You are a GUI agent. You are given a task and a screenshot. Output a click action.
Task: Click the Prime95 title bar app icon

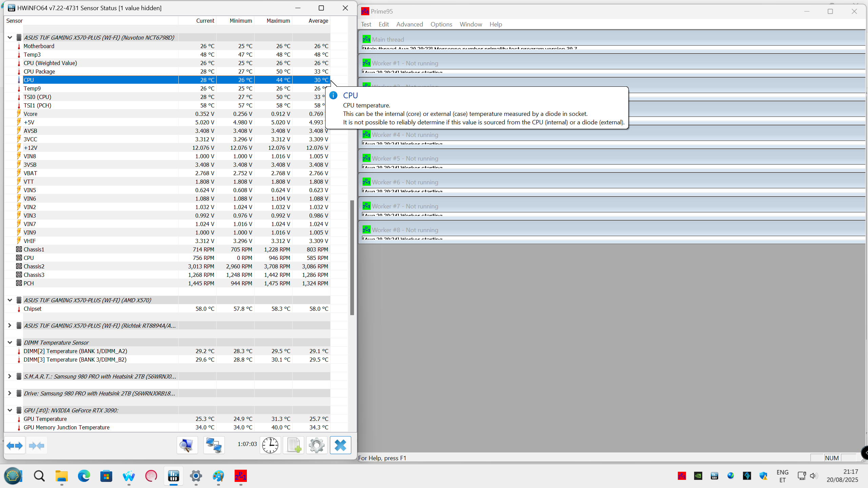coord(365,11)
